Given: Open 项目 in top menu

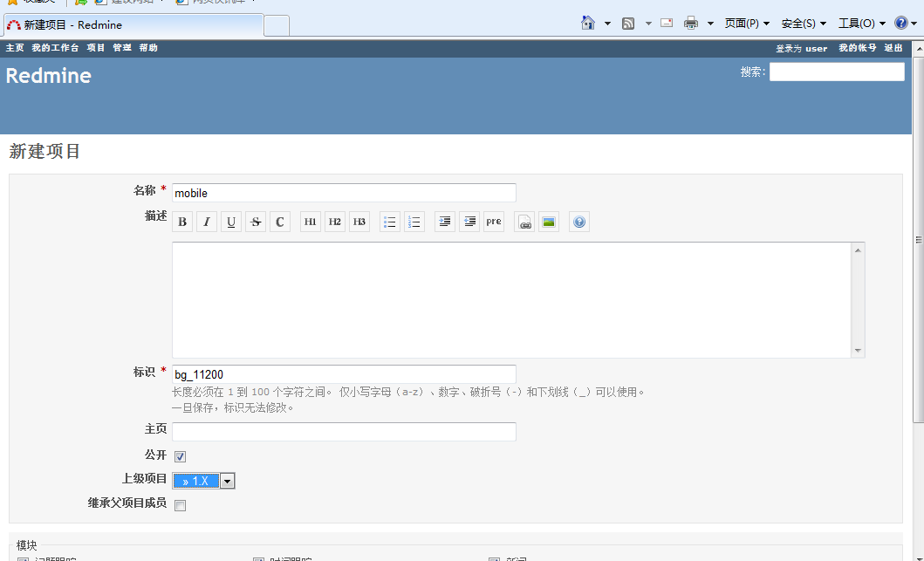Looking at the screenshot, I should tap(96, 48).
